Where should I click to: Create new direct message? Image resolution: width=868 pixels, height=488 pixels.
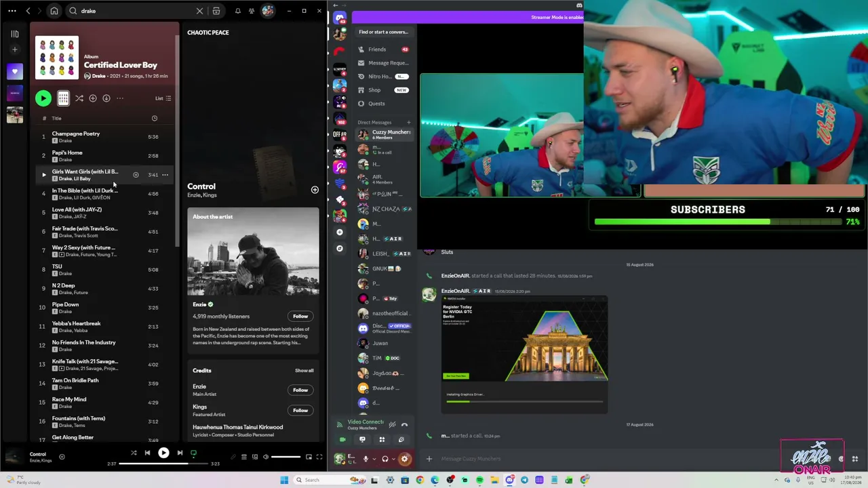(408, 123)
